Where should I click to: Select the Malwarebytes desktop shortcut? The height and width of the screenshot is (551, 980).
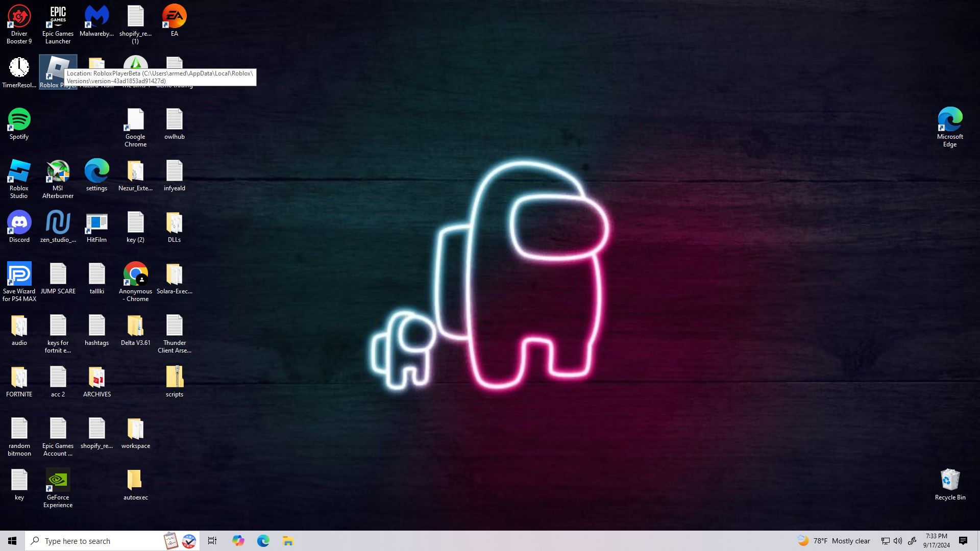click(x=97, y=17)
